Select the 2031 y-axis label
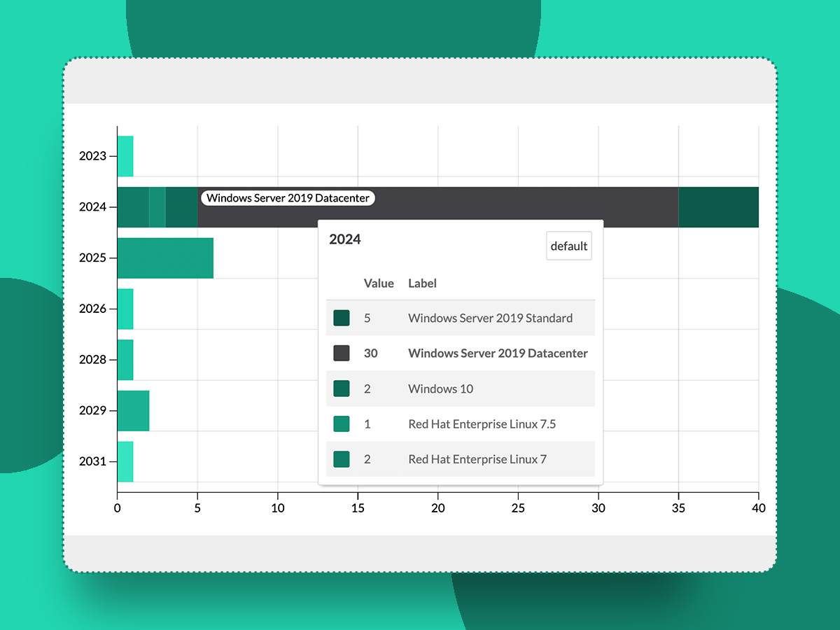This screenshot has height=630, width=840. pos(92,462)
